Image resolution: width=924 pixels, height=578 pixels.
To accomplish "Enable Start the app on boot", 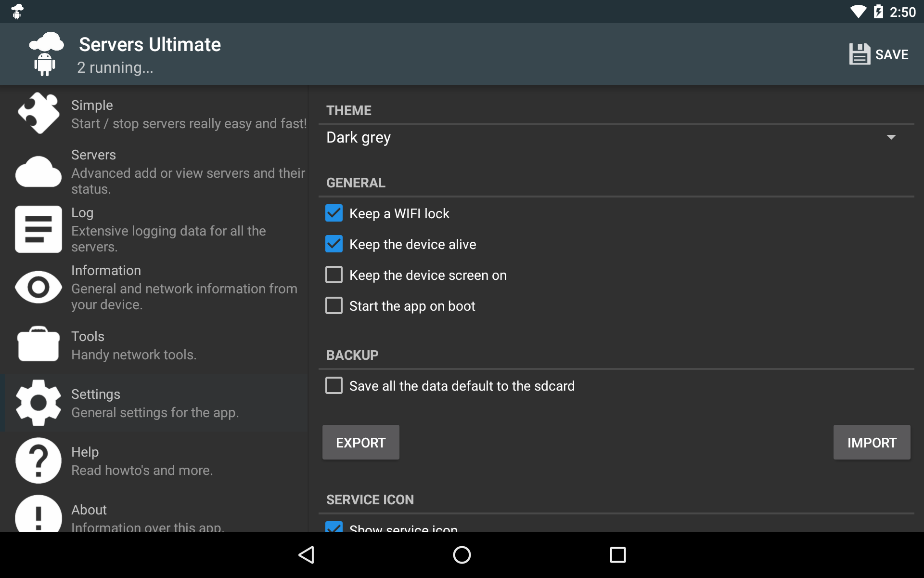I will coord(334,305).
